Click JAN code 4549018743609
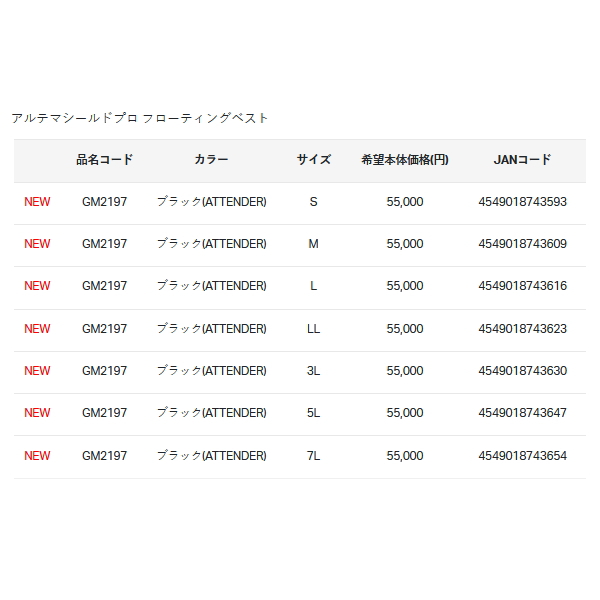Image resolution: width=600 pixels, height=600 pixels. pyautogui.click(x=522, y=244)
